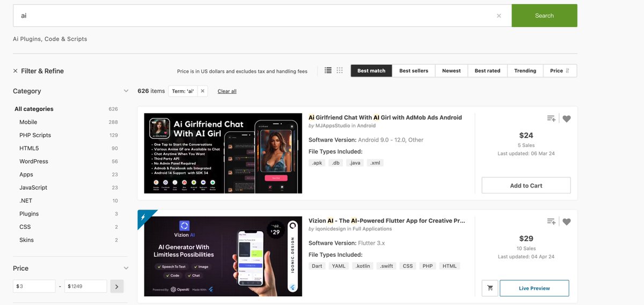Click the minimum price input field
The height and width of the screenshot is (305, 644).
[34, 286]
